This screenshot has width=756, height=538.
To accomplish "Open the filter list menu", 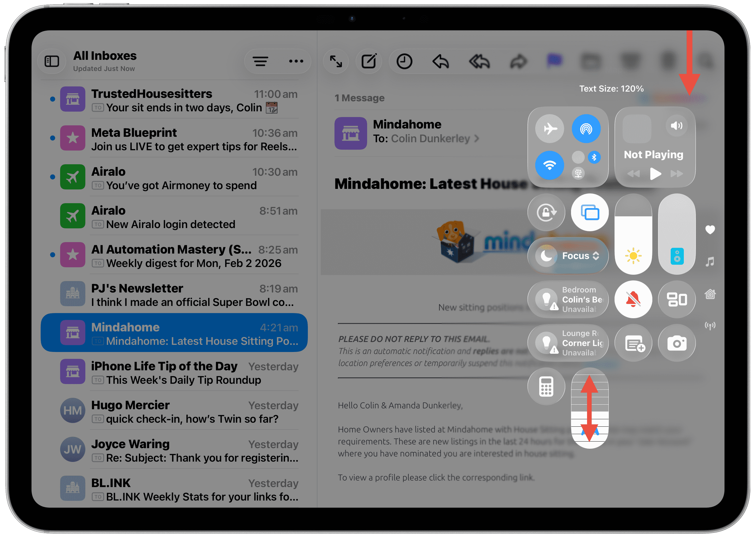I will (261, 61).
